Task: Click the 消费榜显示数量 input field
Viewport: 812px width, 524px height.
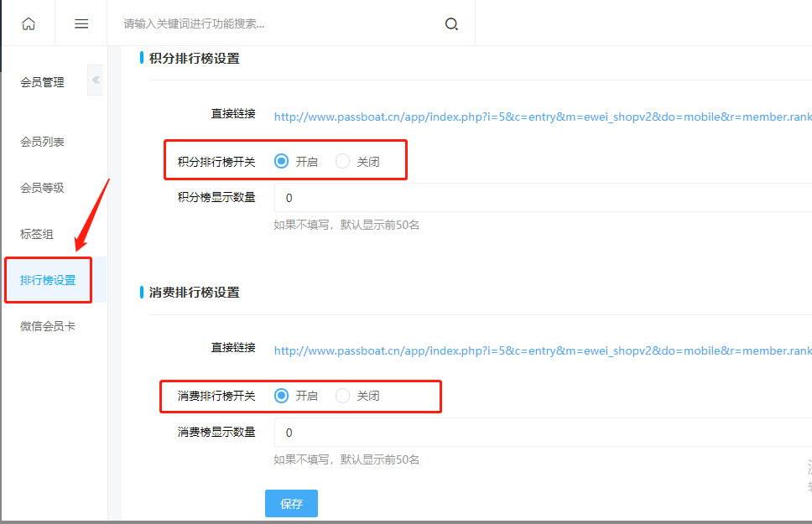Action: [x=543, y=433]
